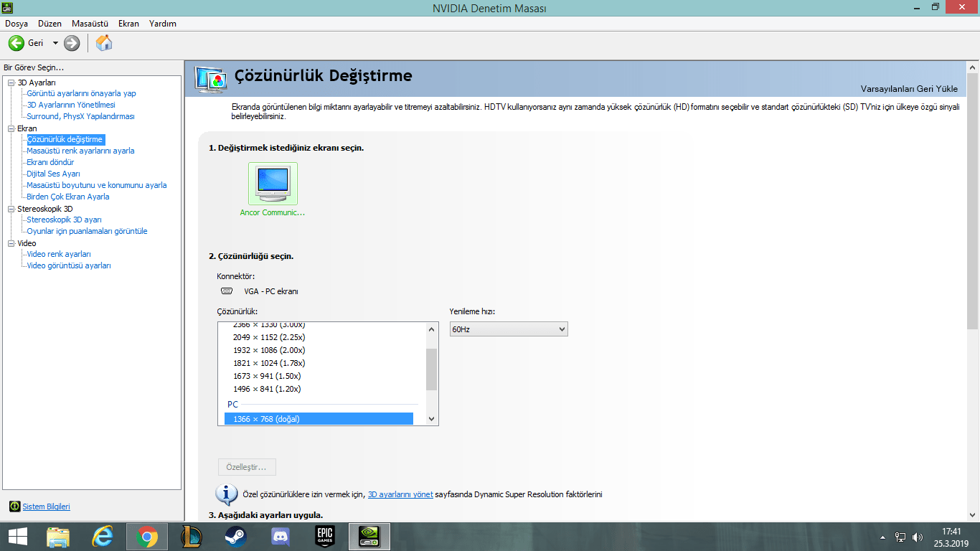The height and width of the screenshot is (551, 980).
Task: Click resolution list scroll down arrow
Action: (432, 418)
